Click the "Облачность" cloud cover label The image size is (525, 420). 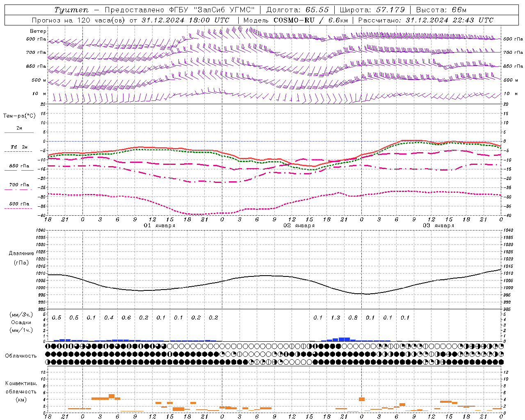pyautogui.click(x=21, y=356)
